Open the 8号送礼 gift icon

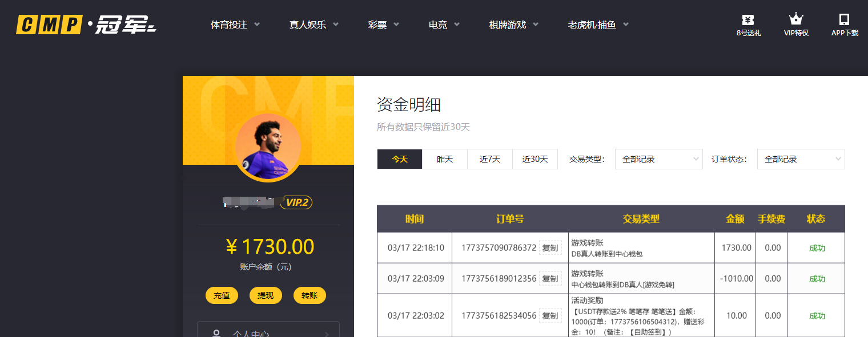pyautogui.click(x=748, y=23)
